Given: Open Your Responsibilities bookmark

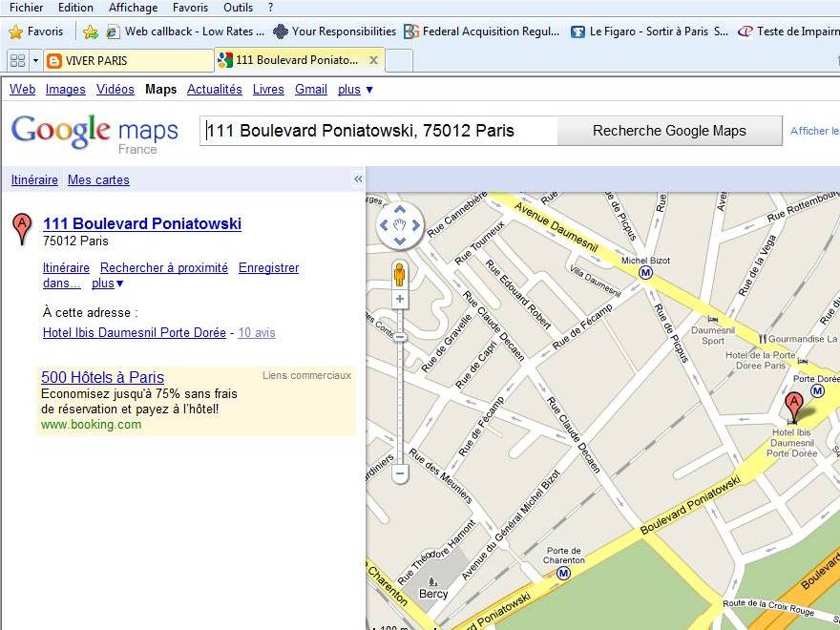Looking at the screenshot, I should pos(334,31).
